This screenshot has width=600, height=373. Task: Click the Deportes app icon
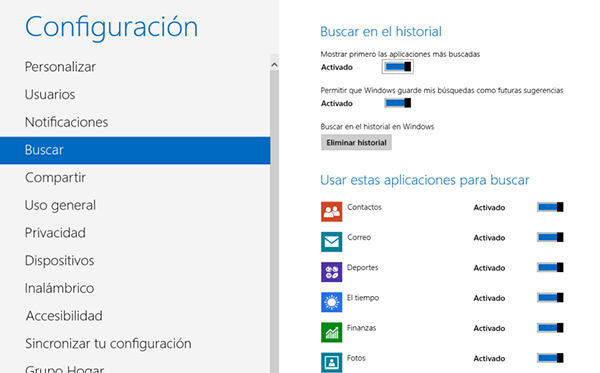click(x=331, y=272)
